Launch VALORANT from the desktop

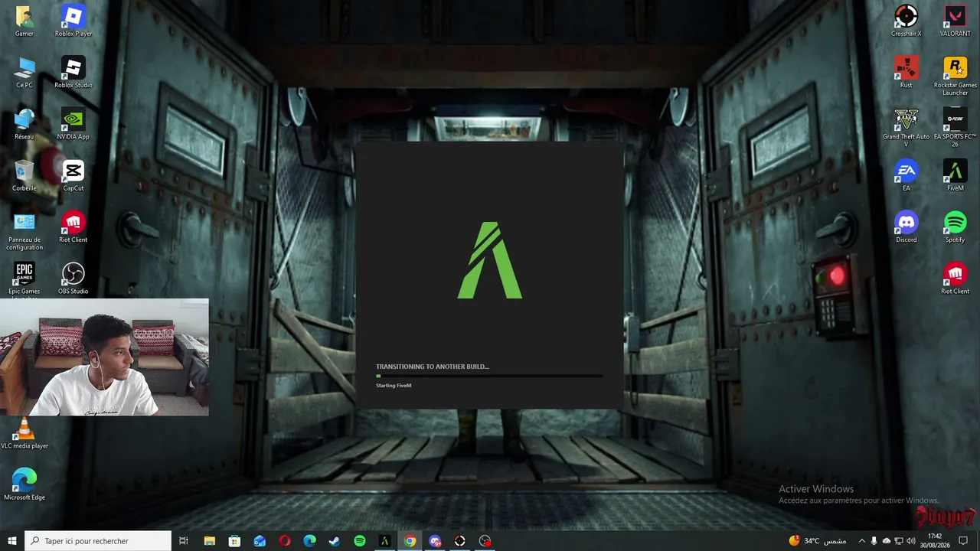[x=955, y=21]
